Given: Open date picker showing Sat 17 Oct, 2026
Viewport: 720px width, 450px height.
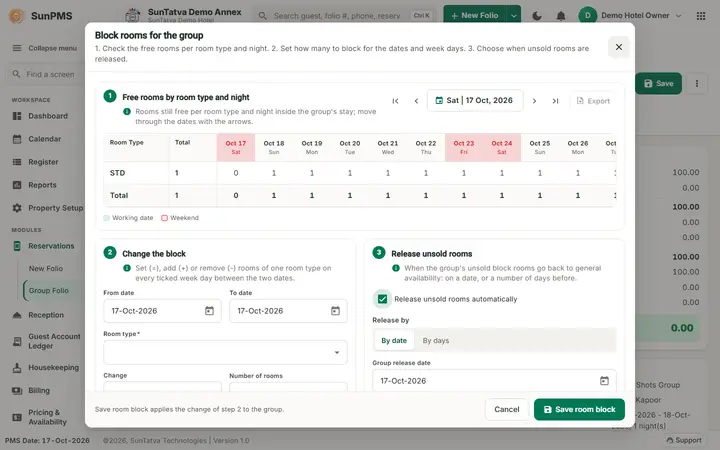Looking at the screenshot, I should (x=475, y=101).
